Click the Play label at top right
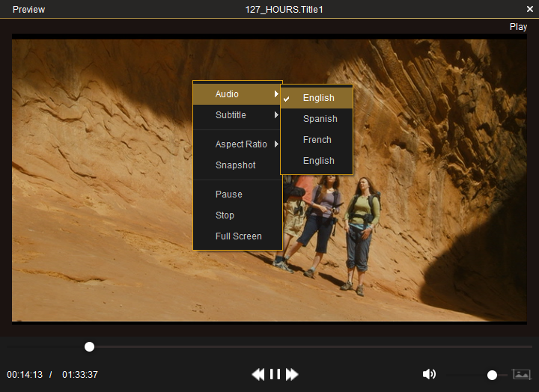 click(518, 27)
